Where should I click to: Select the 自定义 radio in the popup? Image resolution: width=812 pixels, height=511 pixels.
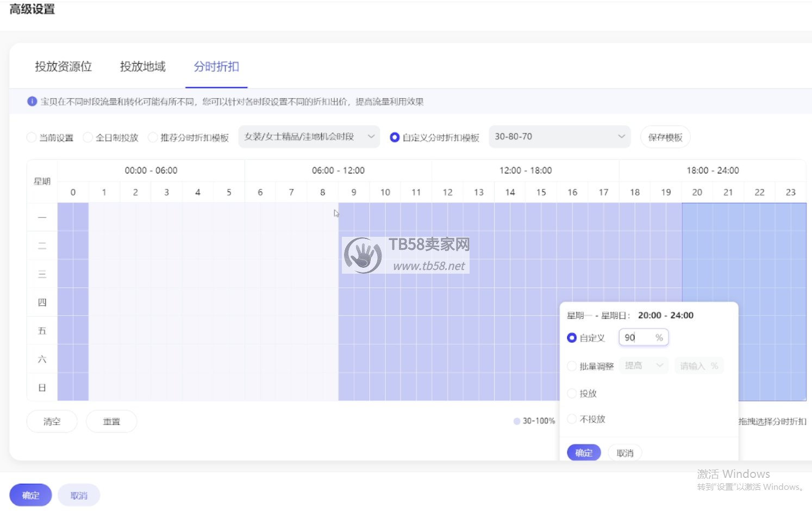tap(572, 338)
